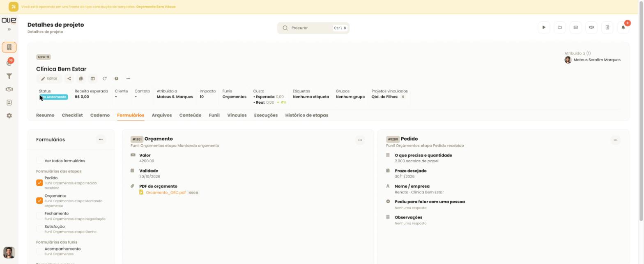The image size is (644, 264).
Task: Open the contacts icon in the left sidebar
Action: (x=9, y=102)
